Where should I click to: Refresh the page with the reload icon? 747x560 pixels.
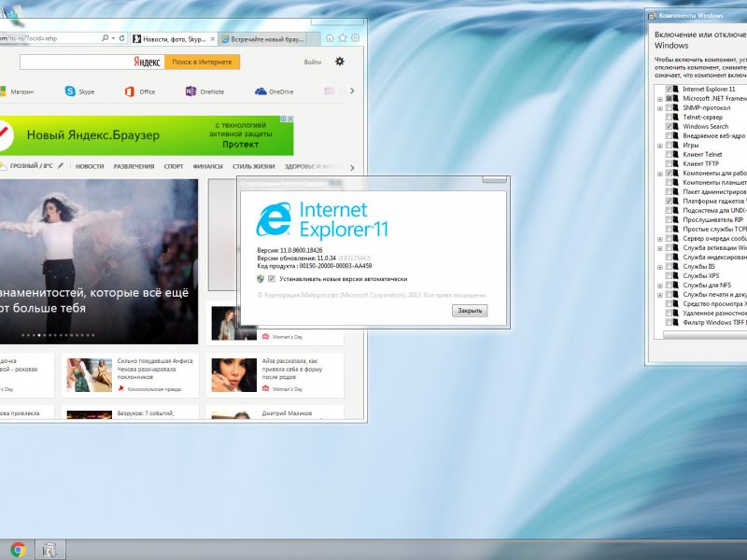pyautogui.click(x=122, y=38)
